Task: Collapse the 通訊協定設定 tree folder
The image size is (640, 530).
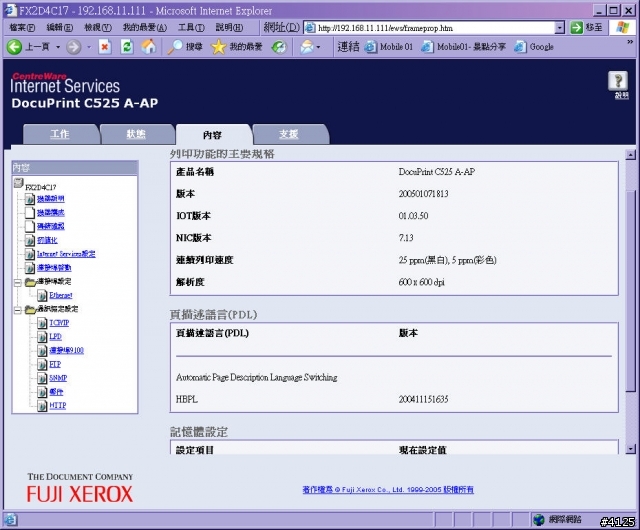Action: [17, 311]
